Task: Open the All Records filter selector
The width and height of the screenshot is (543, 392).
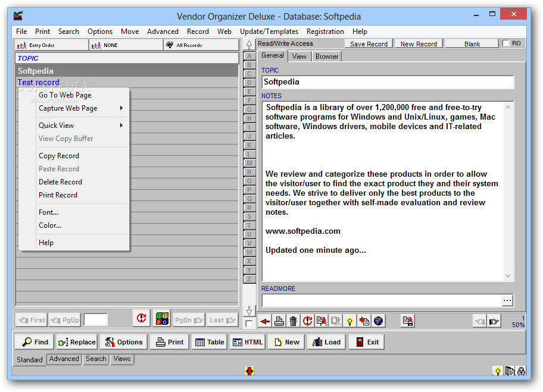Action: pyautogui.click(x=202, y=45)
